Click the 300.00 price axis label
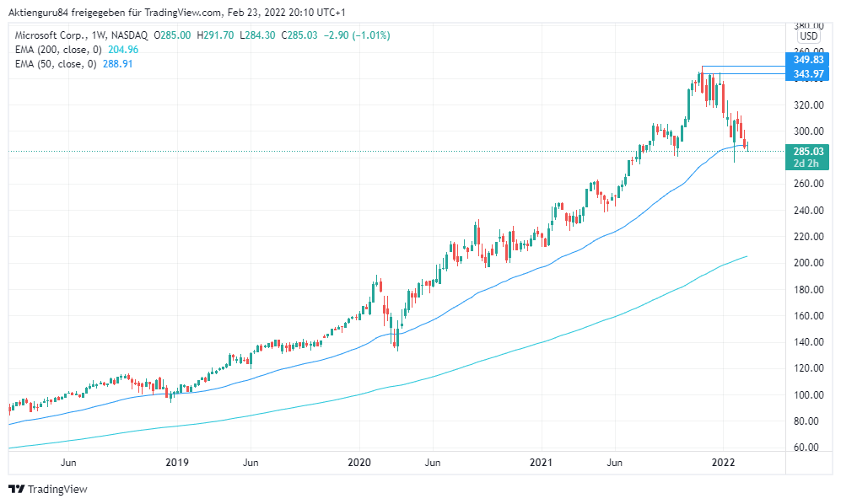This screenshot has width=841, height=504. coord(808,131)
